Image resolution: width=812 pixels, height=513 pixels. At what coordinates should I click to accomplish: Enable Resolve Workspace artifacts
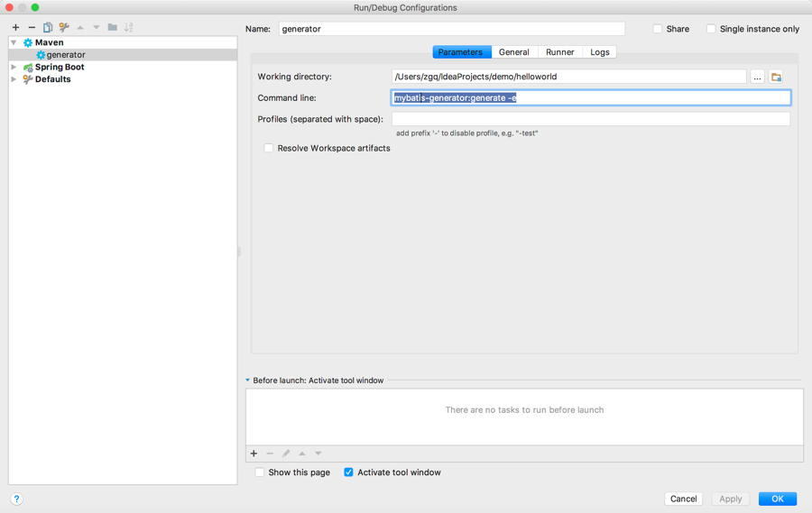pyautogui.click(x=268, y=148)
